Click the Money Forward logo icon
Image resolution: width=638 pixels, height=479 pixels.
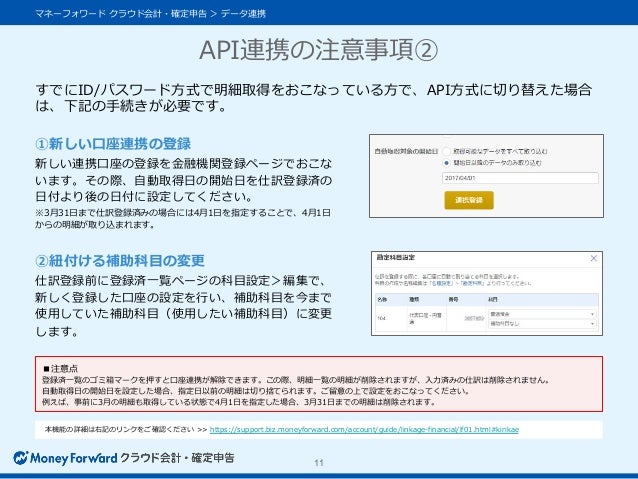click(20, 458)
